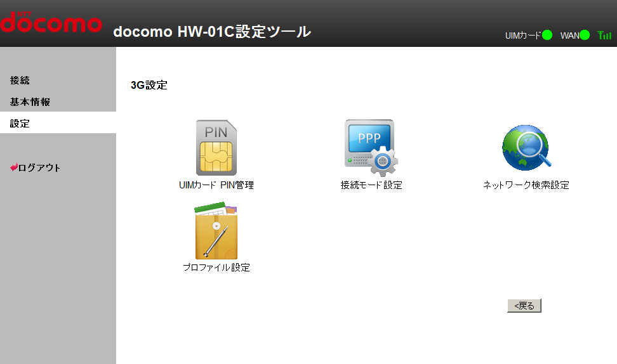Open the profile settings folder icon
The height and width of the screenshot is (364, 617).
coord(216,231)
